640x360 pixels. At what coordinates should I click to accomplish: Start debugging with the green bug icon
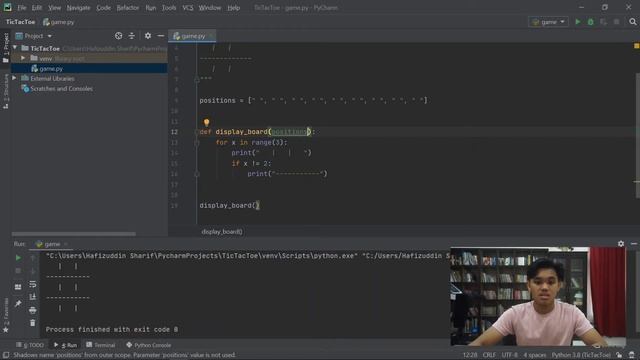591,22
